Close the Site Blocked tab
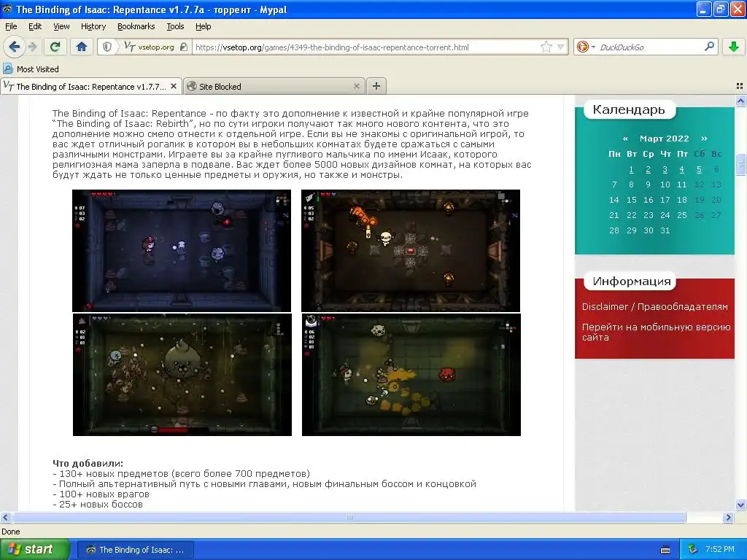The width and height of the screenshot is (747, 560). point(356,86)
